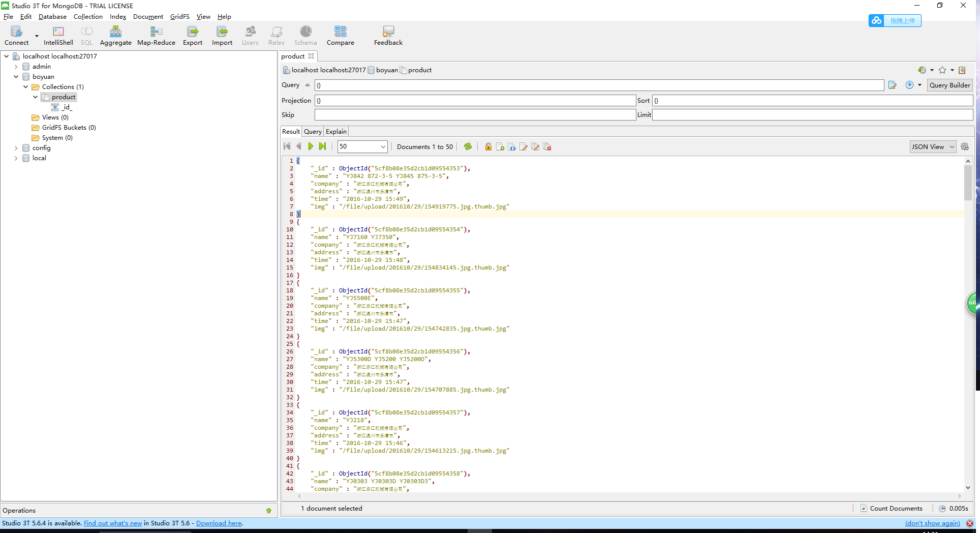Open the Collection menu
This screenshot has height=533, width=980.
(x=88, y=16)
